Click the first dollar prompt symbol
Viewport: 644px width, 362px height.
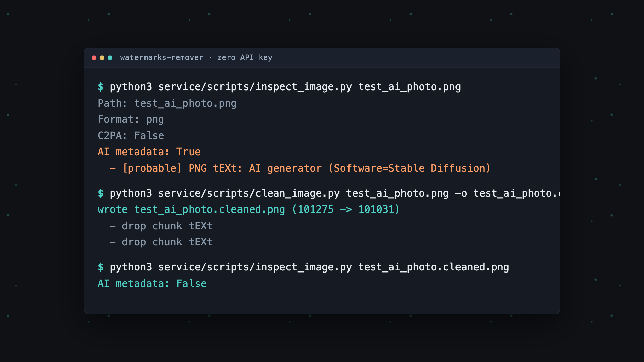click(101, 87)
